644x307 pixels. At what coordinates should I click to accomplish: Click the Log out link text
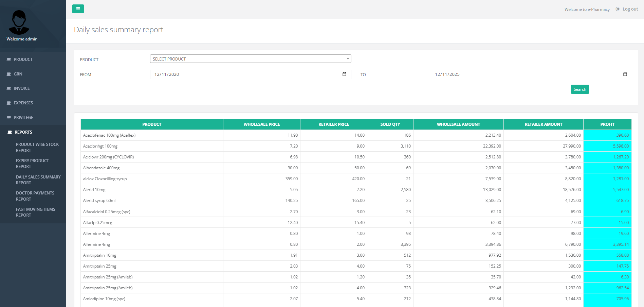(x=630, y=9)
